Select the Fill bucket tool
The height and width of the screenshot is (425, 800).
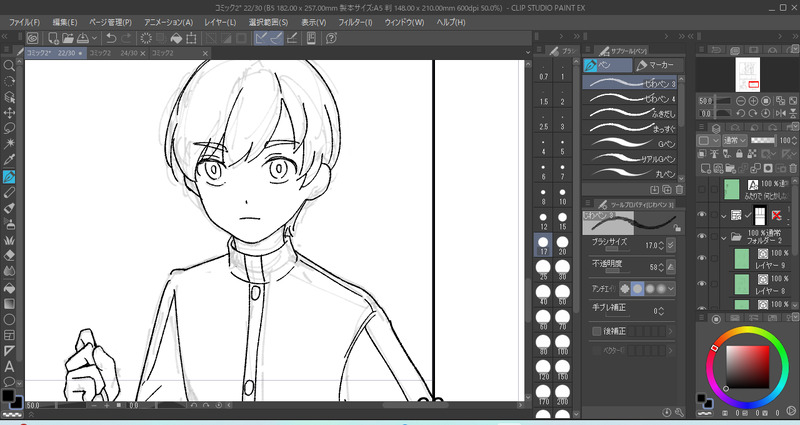click(9, 288)
